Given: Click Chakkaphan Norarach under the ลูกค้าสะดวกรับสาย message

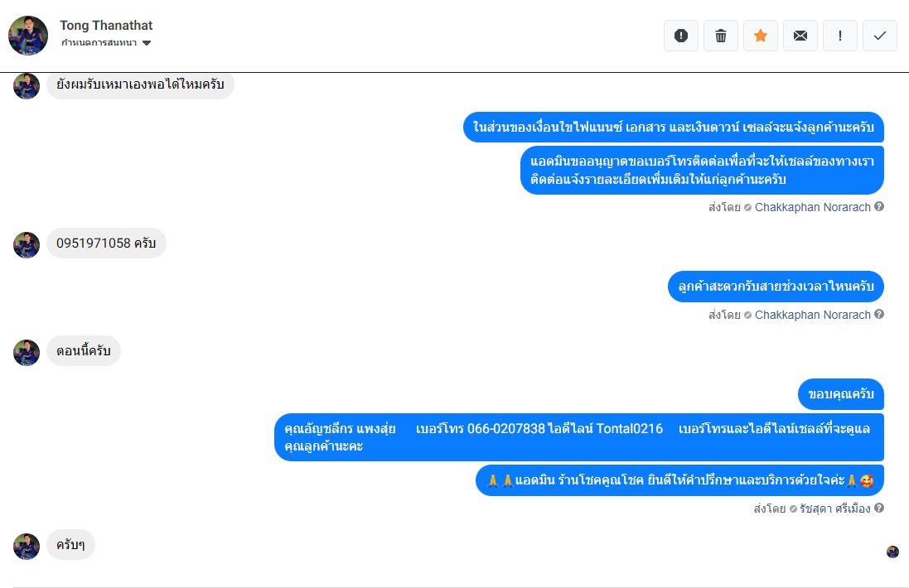Looking at the screenshot, I should click(812, 315).
